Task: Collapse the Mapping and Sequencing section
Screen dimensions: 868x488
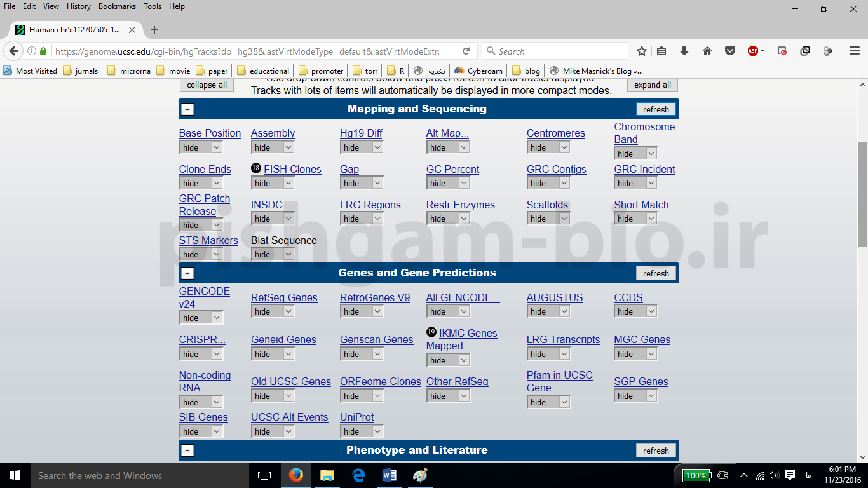Action: (x=187, y=109)
